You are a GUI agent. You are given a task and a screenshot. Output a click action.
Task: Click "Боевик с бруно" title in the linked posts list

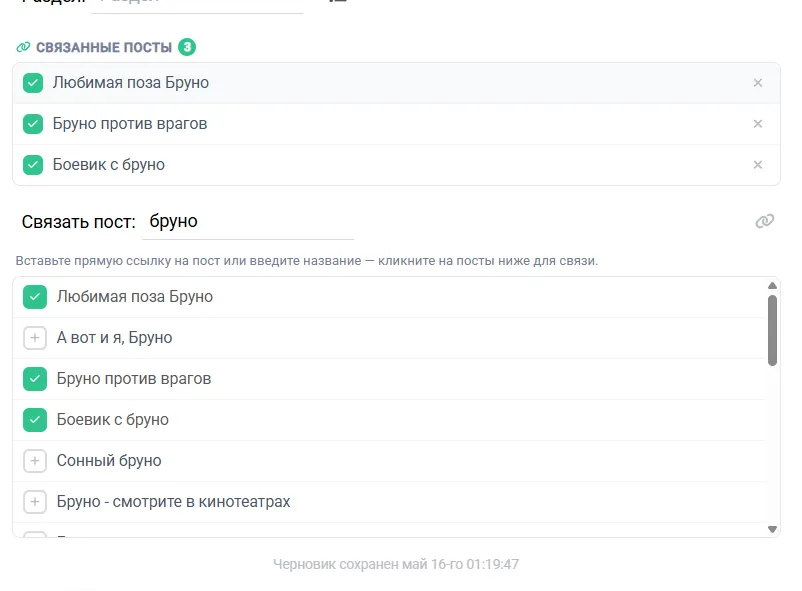(109, 165)
